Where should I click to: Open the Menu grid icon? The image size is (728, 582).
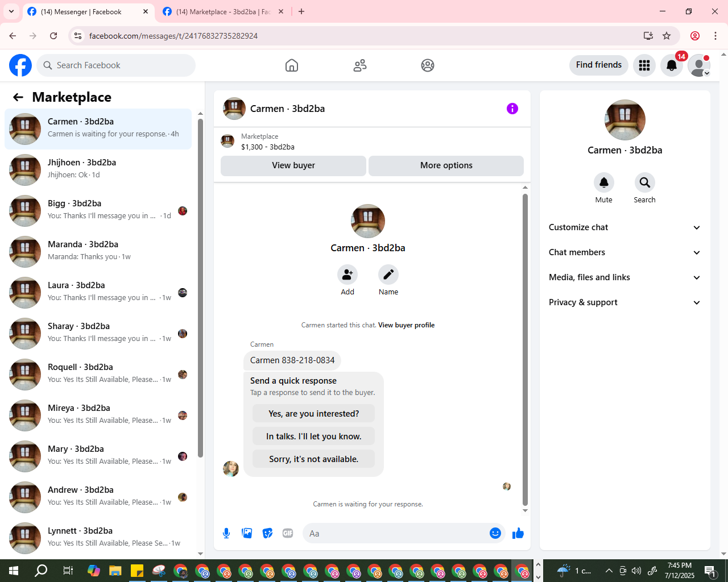pyautogui.click(x=644, y=65)
